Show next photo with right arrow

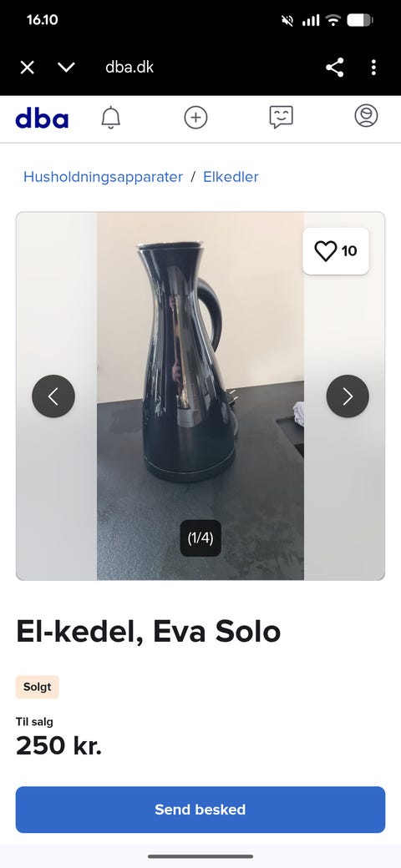[348, 396]
